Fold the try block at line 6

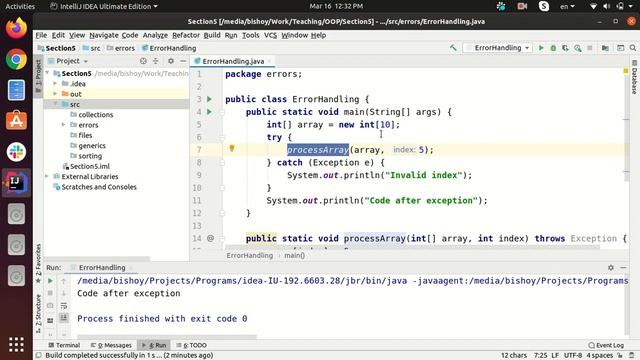tap(222, 137)
